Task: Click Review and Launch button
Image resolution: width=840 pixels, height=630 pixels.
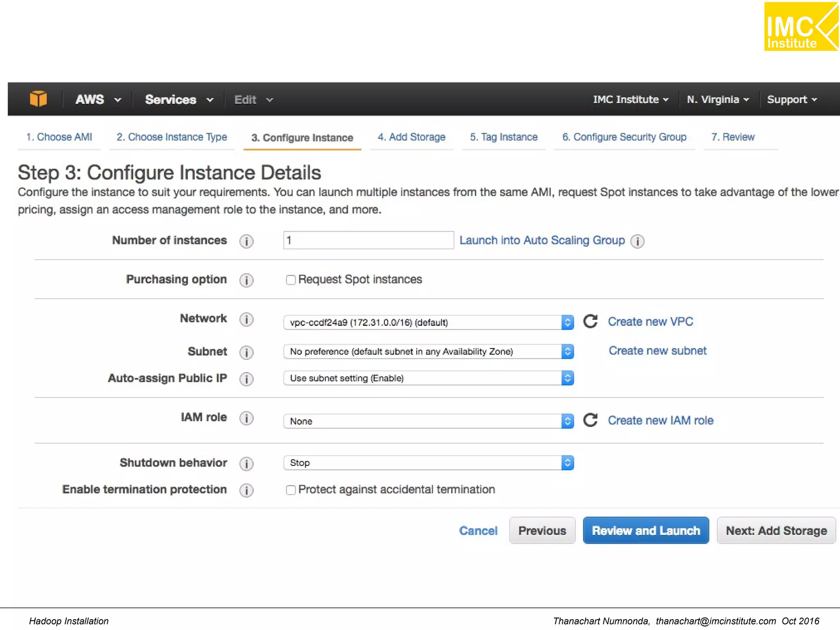Action: pos(646,530)
